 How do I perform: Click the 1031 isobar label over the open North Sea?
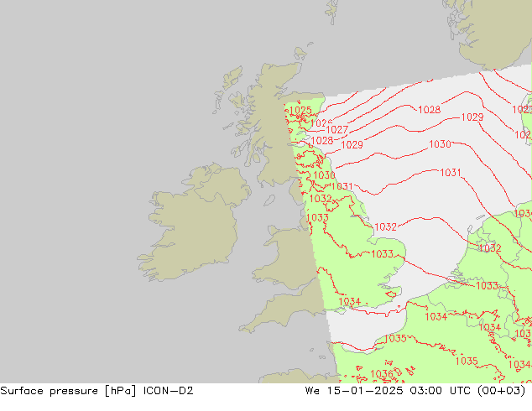click(451, 173)
